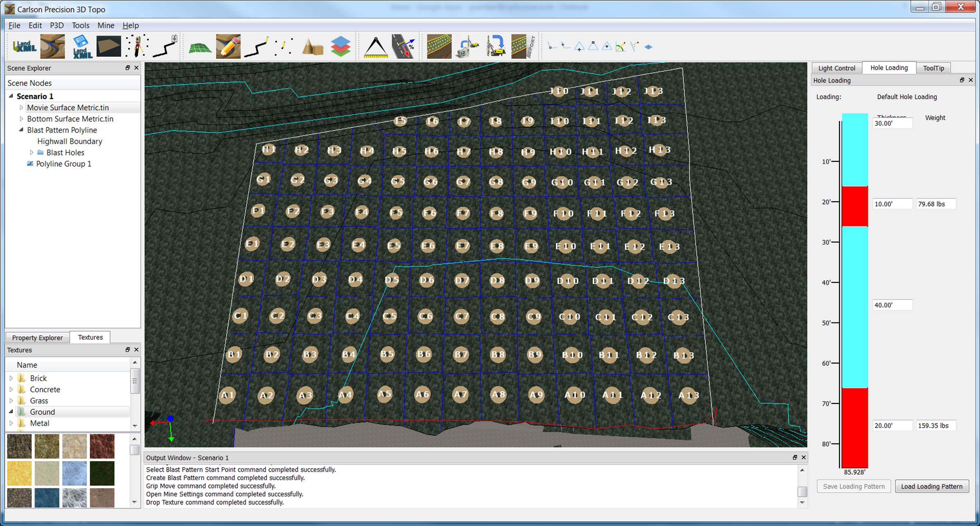Click the Save Loading Pattern button
This screenshot has width=980, height=526.
point(854,486)
